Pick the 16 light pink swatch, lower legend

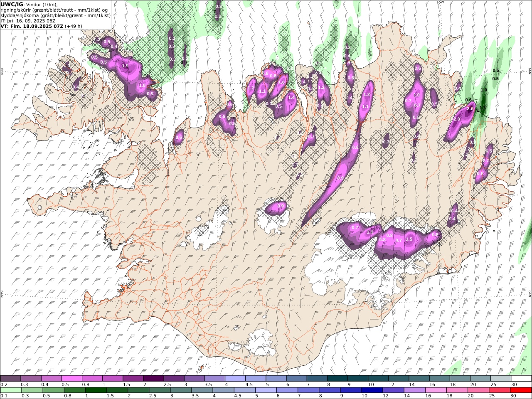click(436, 390)
